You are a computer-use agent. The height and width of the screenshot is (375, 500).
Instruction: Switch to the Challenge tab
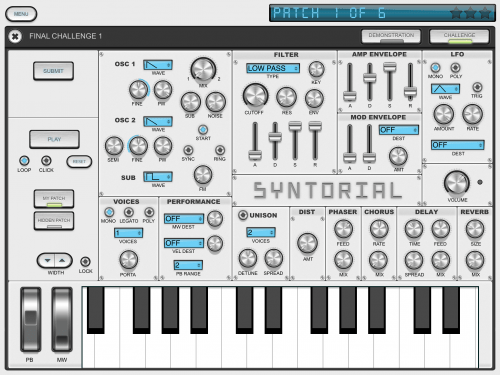pyautogui.click(x=459, y=36)
